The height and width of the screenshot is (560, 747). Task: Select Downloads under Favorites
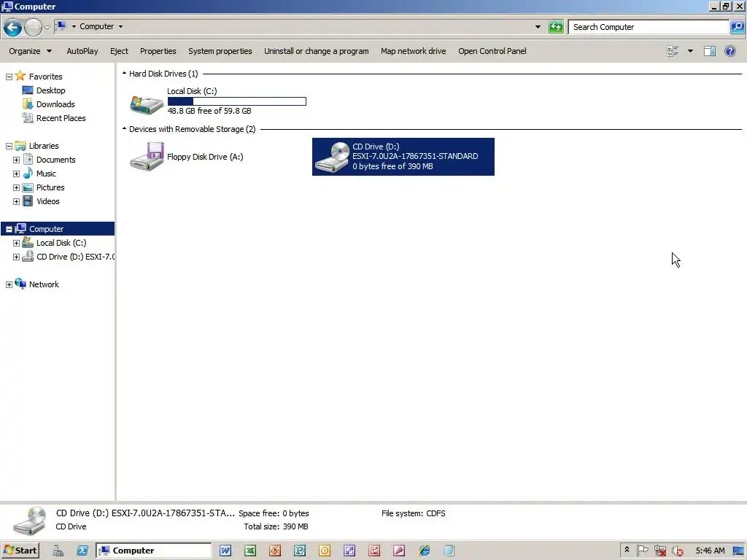pos(55,104)
